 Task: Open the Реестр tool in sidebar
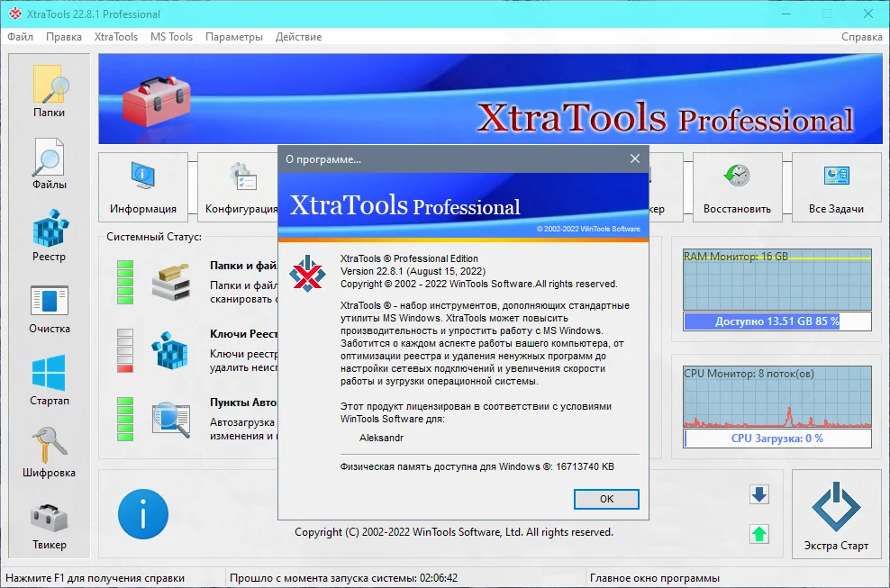tap(50, 235)
